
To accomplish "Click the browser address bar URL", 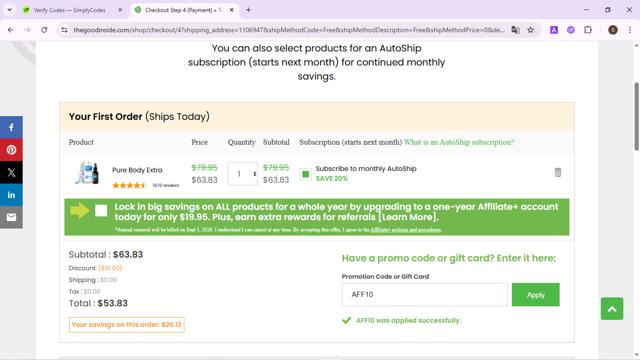I will pyautogui.click(x=289, y=30).
